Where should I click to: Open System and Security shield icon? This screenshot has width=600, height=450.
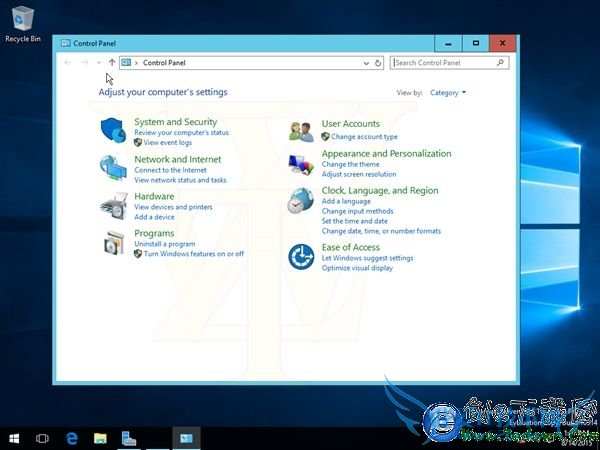(113, 130)
